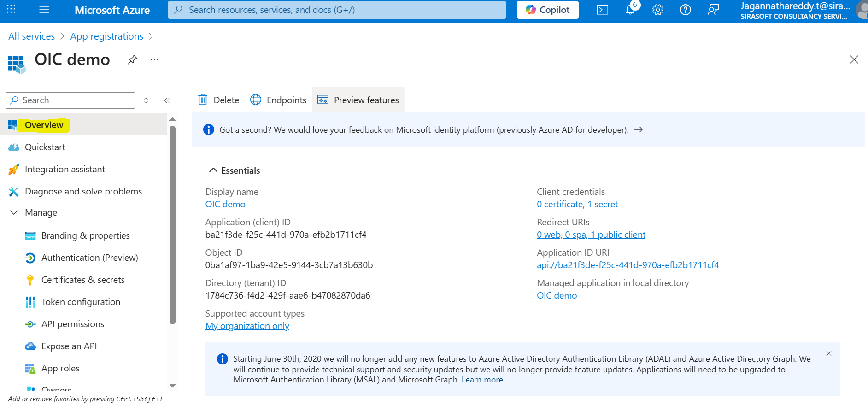Open the more options ellipsis beside OIC demo
Image resolution: width=868 pixels, height=405 pixels.
pos(154,59)
